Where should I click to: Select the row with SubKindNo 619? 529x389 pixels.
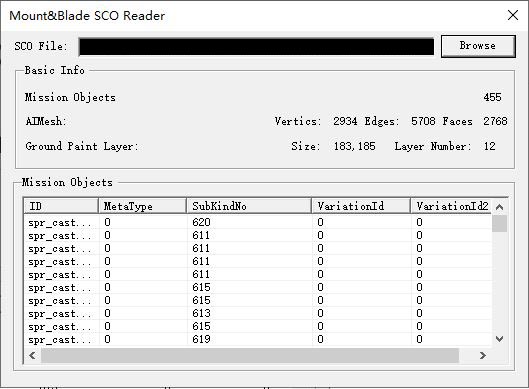coord(258,339)
